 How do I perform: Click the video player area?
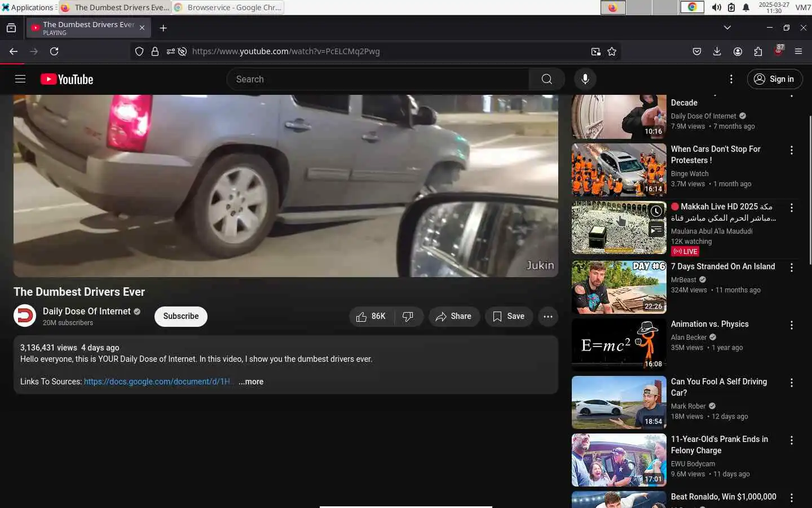286,186
